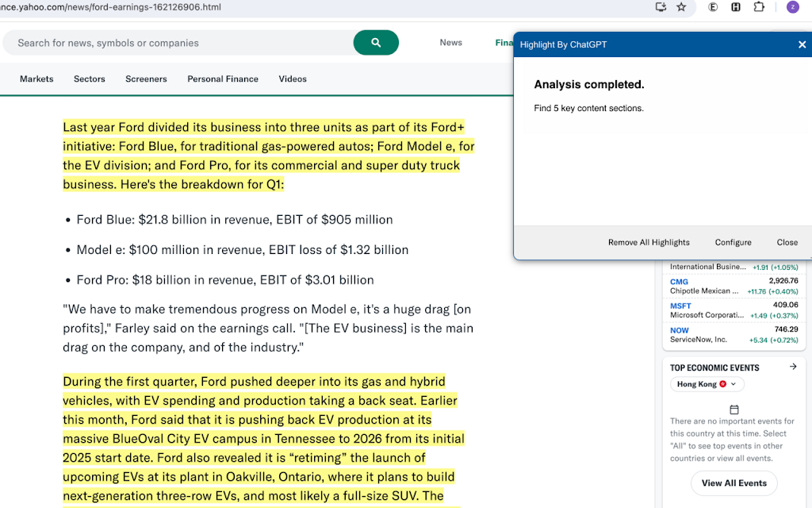Open the purple profile avatar
The height and width of the screenshot is (508, 812).
click(793, 7)
